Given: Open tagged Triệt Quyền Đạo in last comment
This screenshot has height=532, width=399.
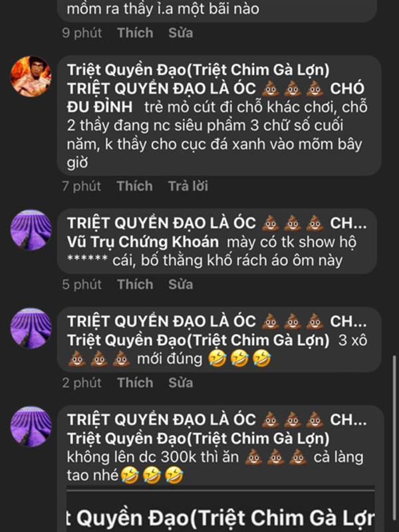Looking at the screenshot, I should 198,439.
